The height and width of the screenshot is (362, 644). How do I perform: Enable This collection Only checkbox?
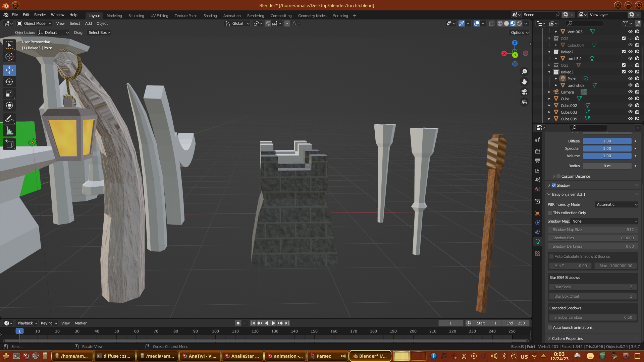[x=550, y=213]
